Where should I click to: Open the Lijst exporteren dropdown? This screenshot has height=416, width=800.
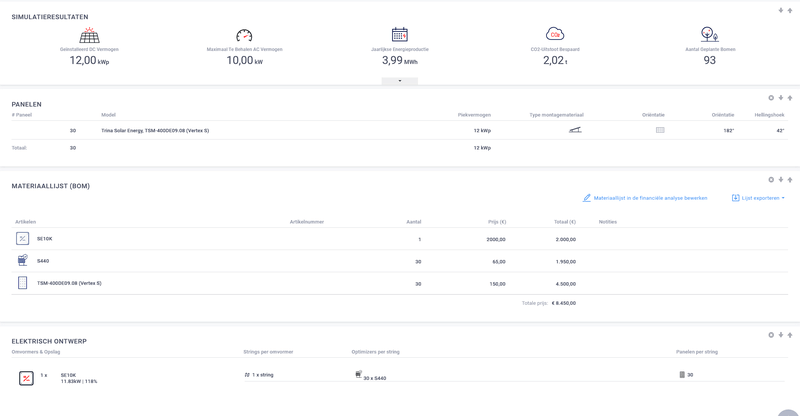758,198
